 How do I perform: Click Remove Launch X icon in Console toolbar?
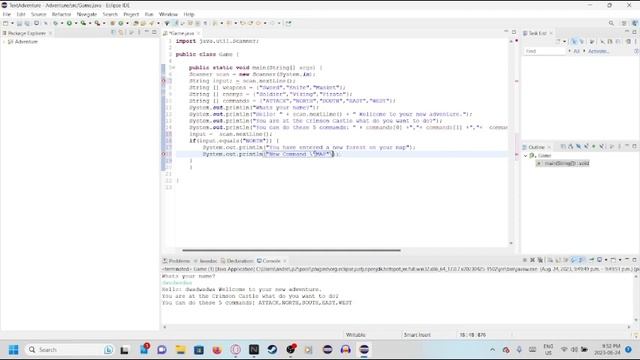tap(533, 260)
